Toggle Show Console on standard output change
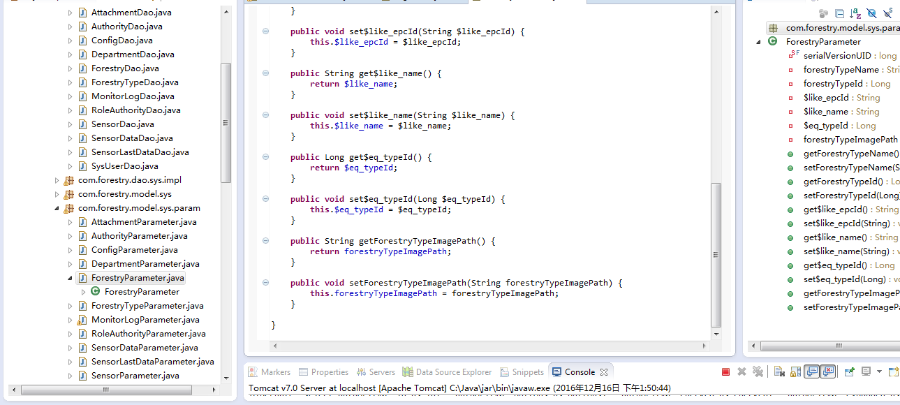The height and width of the screenshot is (405, 900). pos(812,372)
